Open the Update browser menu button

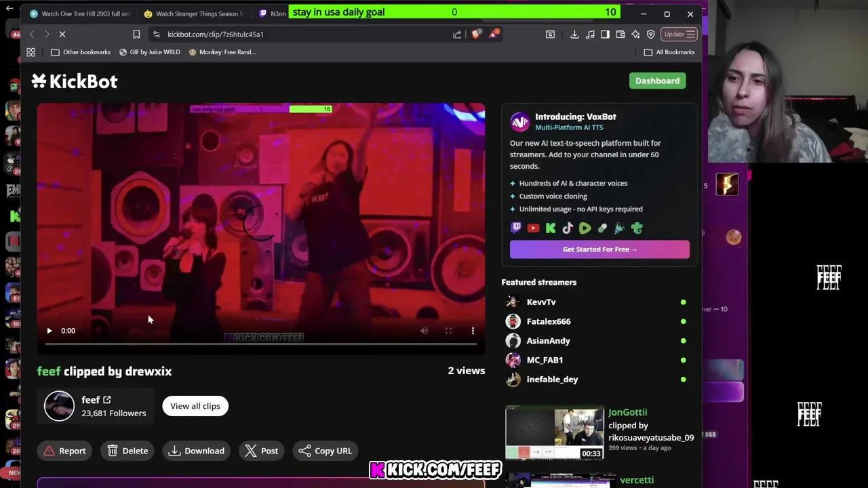click(x=679, y=34)
